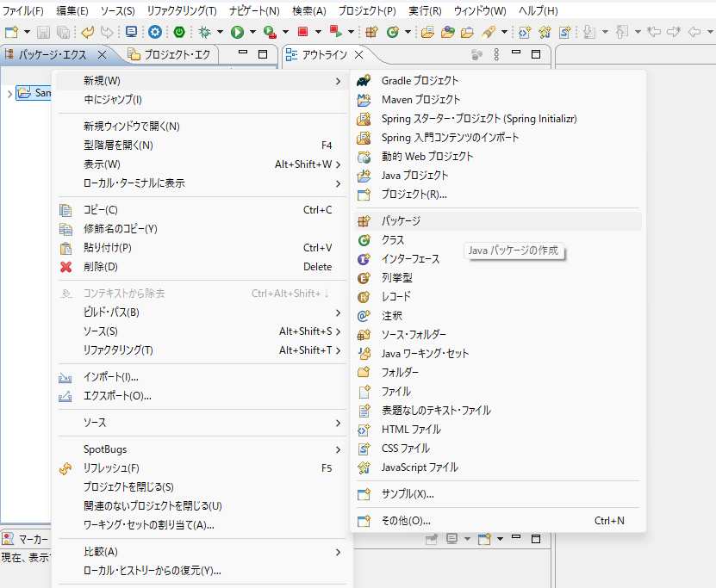Click the blue gear icon in toolbar
Image resolution: width=716 pixels, height=588 pixels.
155,32
